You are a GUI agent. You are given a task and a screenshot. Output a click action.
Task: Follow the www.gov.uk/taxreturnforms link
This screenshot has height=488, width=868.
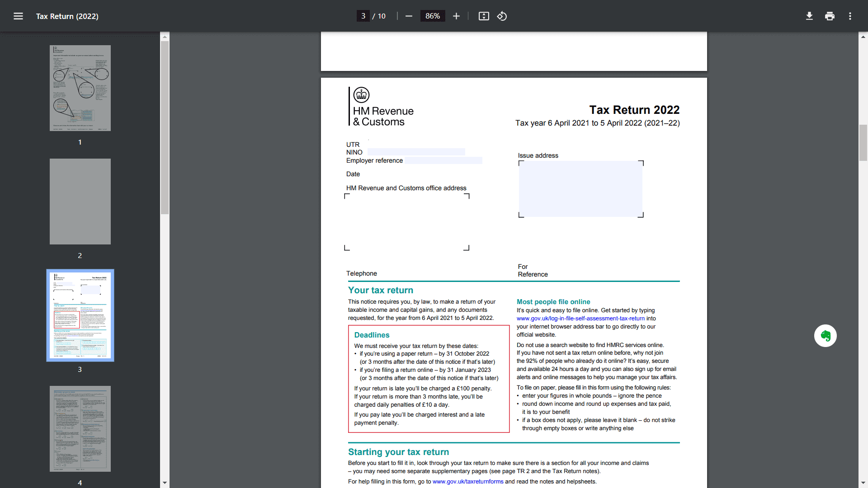[467, 482]
